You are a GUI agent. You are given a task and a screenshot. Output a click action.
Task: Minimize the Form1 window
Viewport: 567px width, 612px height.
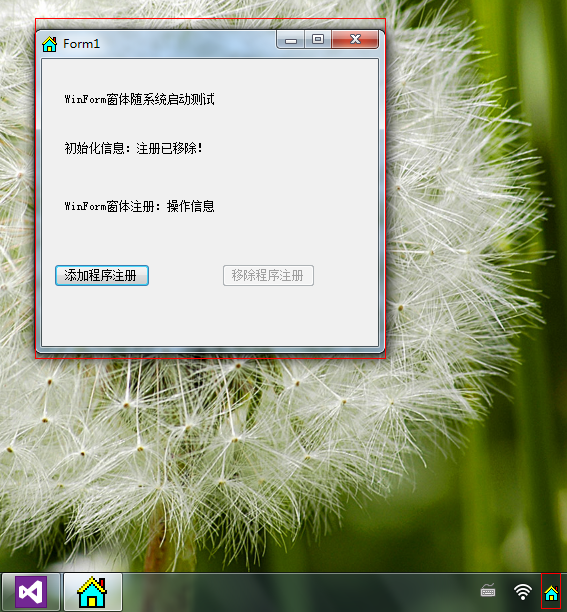pyautogui.click(x=291, y=40)
